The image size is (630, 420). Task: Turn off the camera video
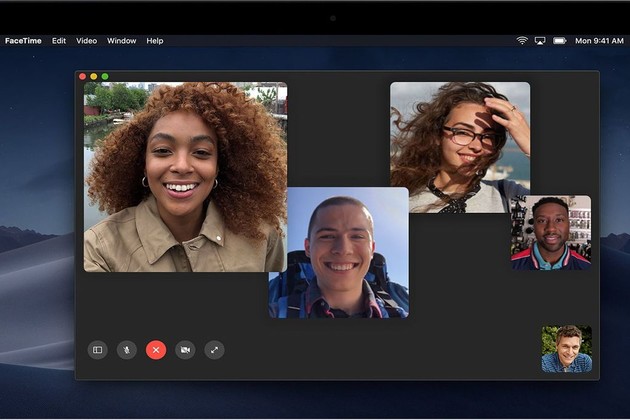tap(185, 350)
